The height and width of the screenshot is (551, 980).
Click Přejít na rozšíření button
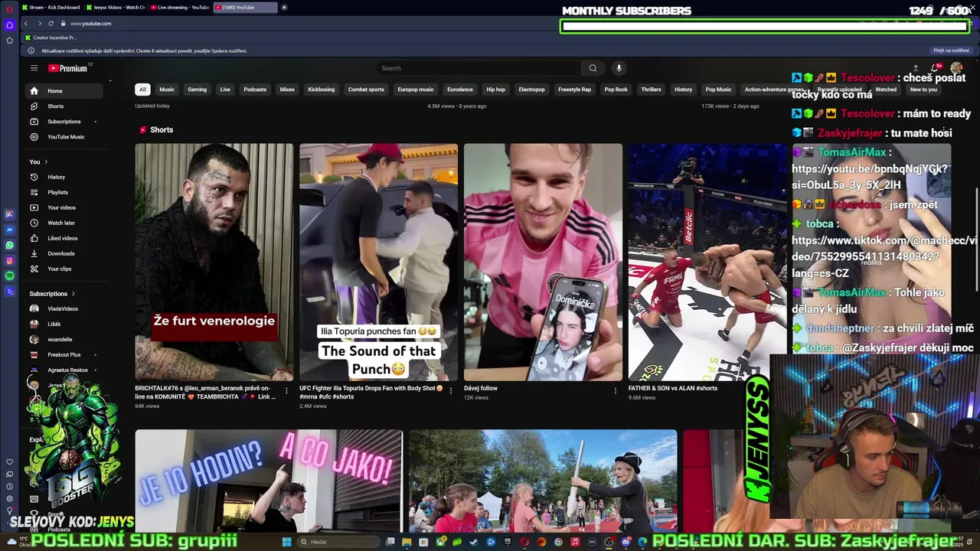[x=951, y=51]
